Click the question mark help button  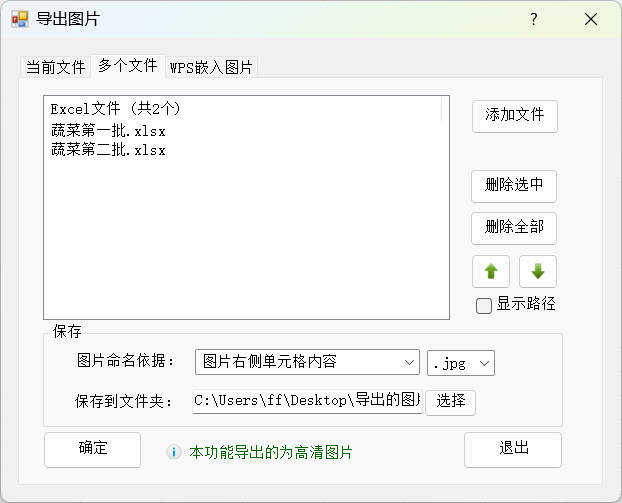tap(533, 19)
